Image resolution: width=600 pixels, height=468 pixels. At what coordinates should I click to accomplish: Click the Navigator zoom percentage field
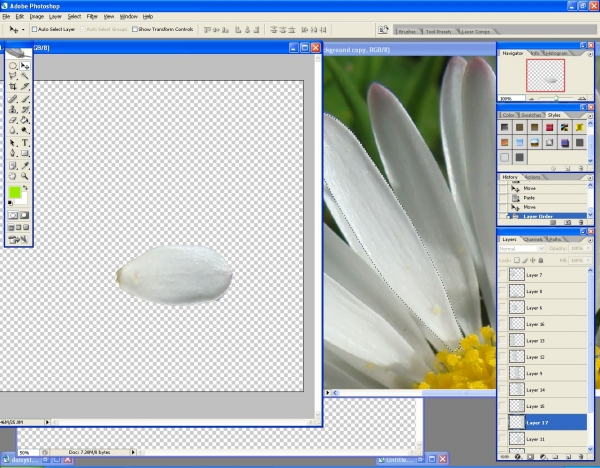511,99
